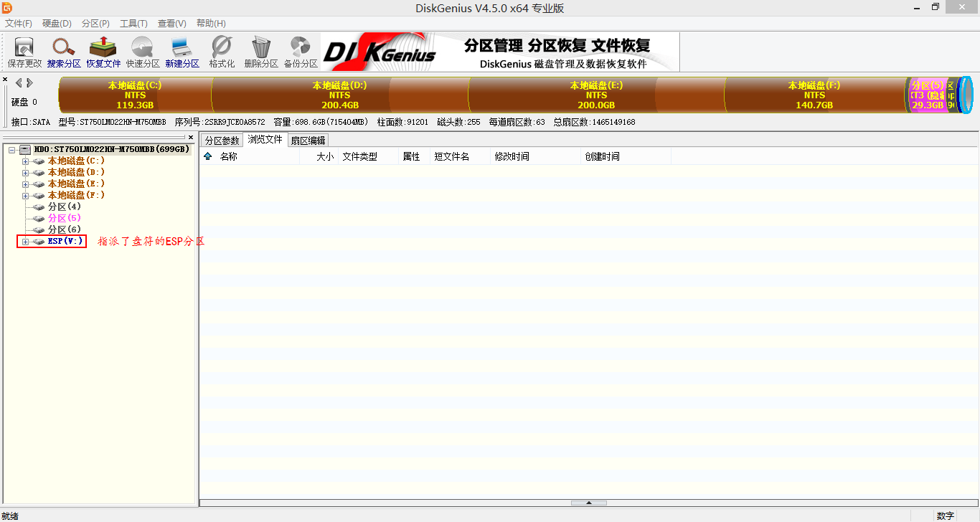
Task: Click the drive icon beside 分区(6)
Action: 39,230
